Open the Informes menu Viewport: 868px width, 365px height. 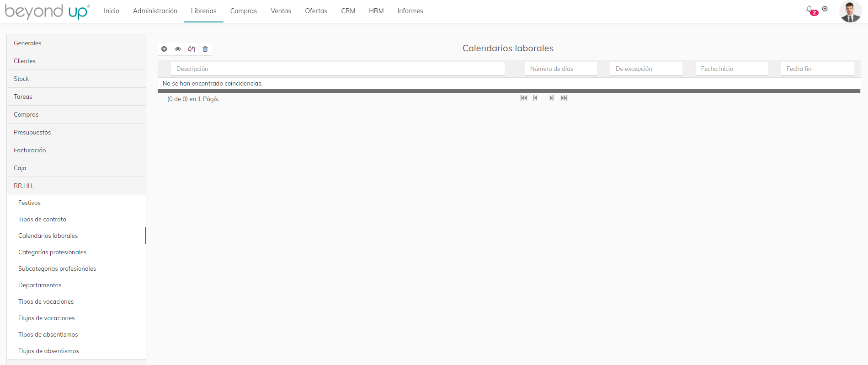tap(410, 11)
